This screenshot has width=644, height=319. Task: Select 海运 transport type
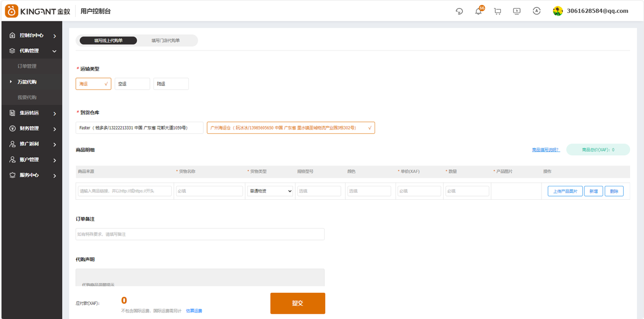93,84
